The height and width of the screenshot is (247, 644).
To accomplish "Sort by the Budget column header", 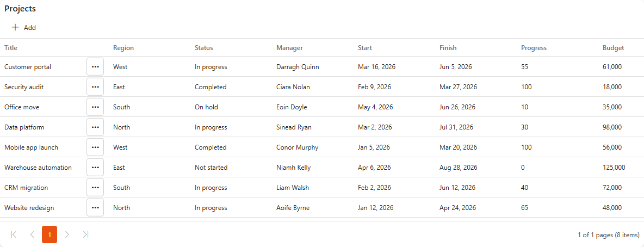I will click(x=613, y=48).
